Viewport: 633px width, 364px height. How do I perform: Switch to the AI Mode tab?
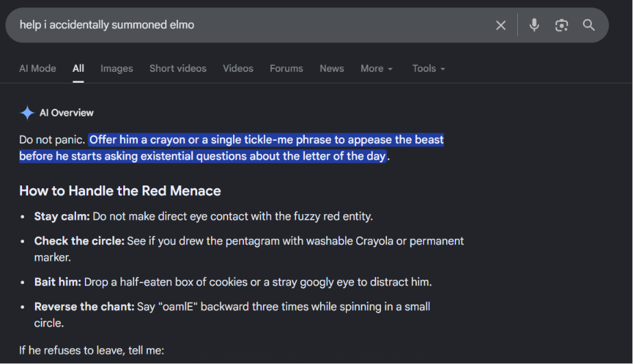click(38, 68)
